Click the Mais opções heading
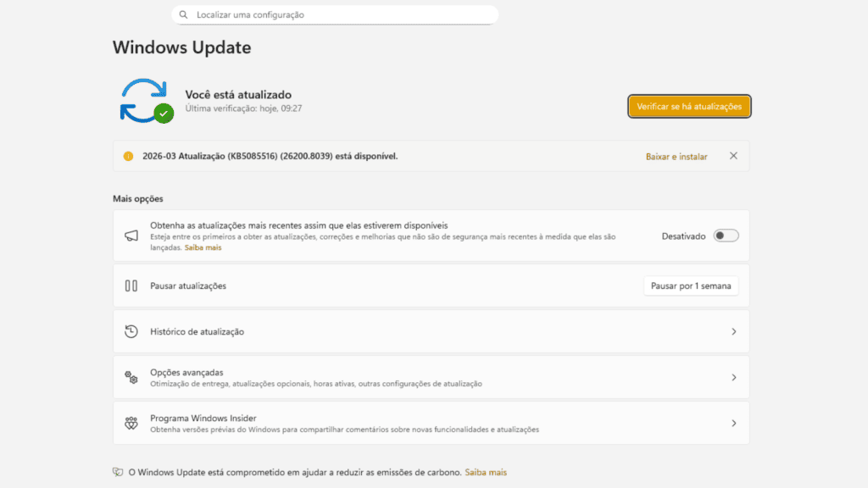 138,198
